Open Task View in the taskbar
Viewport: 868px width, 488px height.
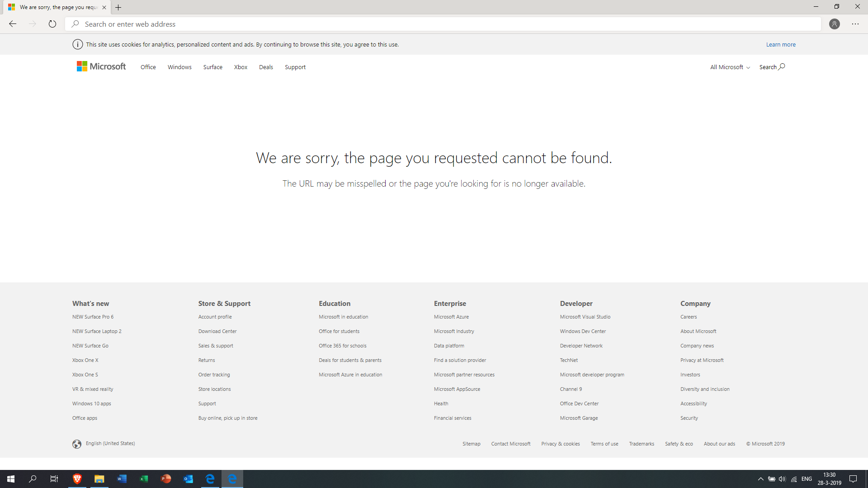[54, 479]
